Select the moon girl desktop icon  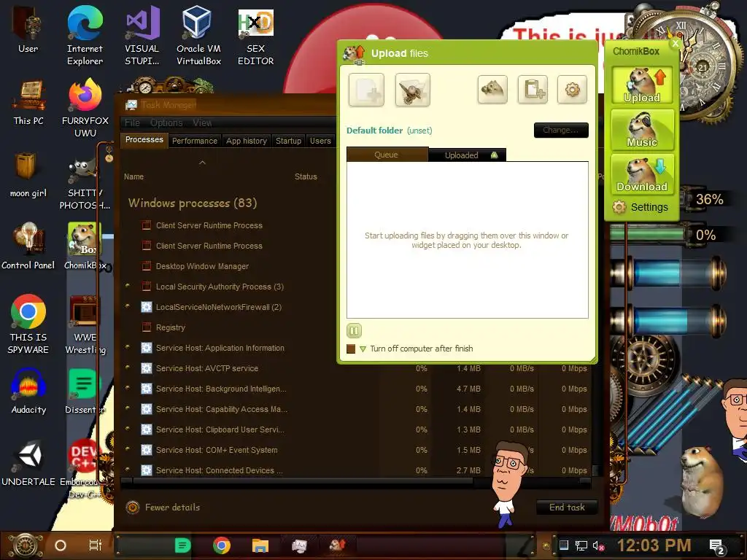(x=28, y=175)
